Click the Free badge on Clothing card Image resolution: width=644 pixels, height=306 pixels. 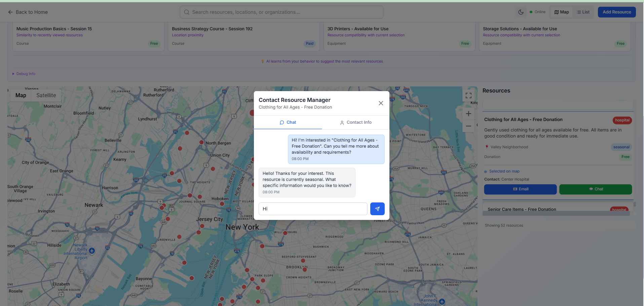[x=626, y=157]
